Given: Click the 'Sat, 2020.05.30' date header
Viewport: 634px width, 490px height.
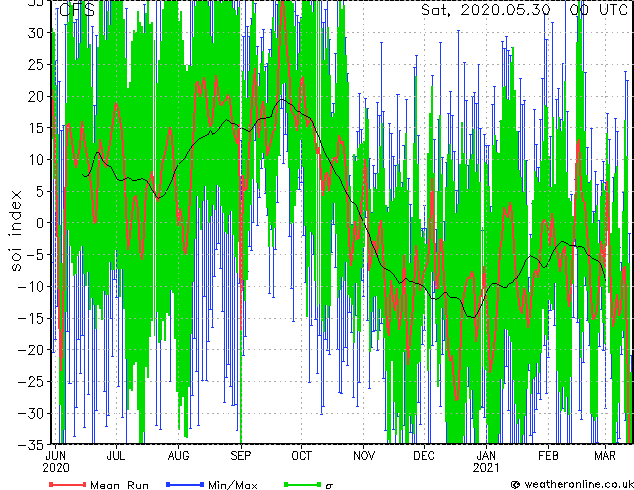Looking at the screenshot, I should coord(486,10).
